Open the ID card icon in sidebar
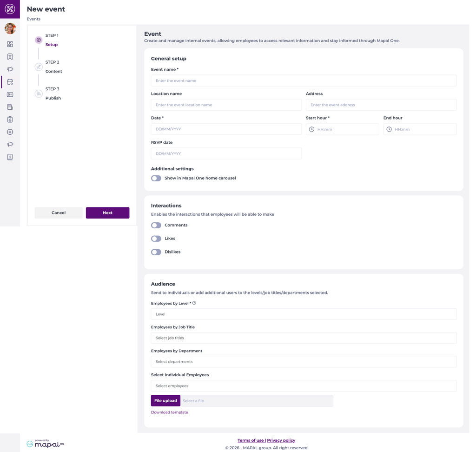This screenshot has height=452, width=476. (10, 94)
